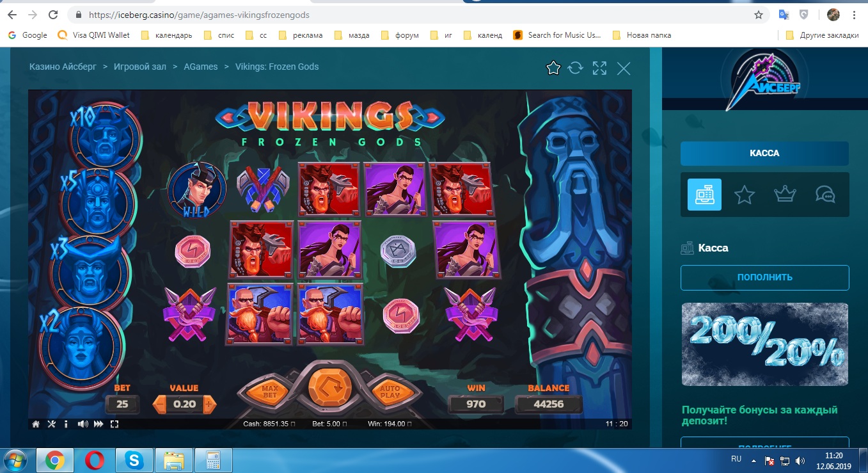
Task: Spin the reels with the orange button
Action: click(x=330, y=388)
